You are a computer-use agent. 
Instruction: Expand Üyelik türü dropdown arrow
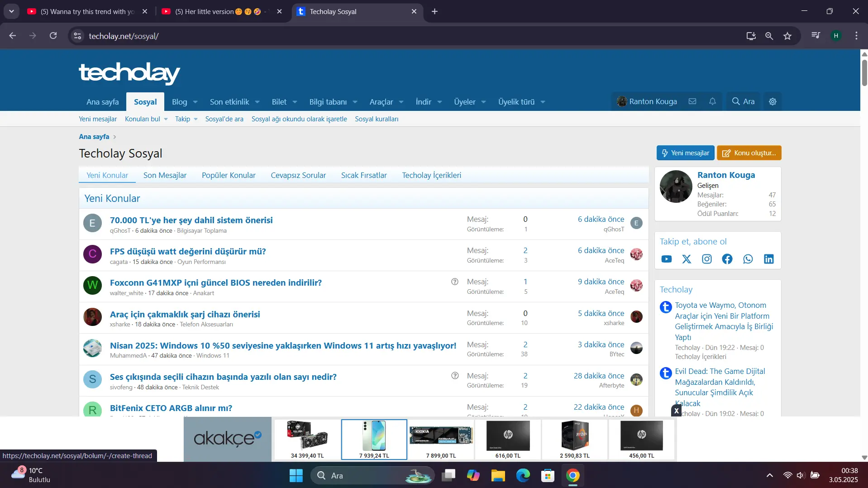[x=543, y=102]
